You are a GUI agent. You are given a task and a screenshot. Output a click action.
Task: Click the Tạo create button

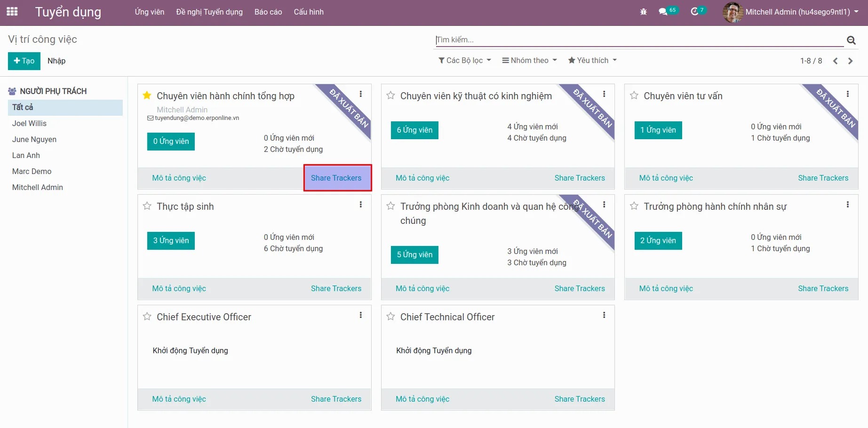24,61
